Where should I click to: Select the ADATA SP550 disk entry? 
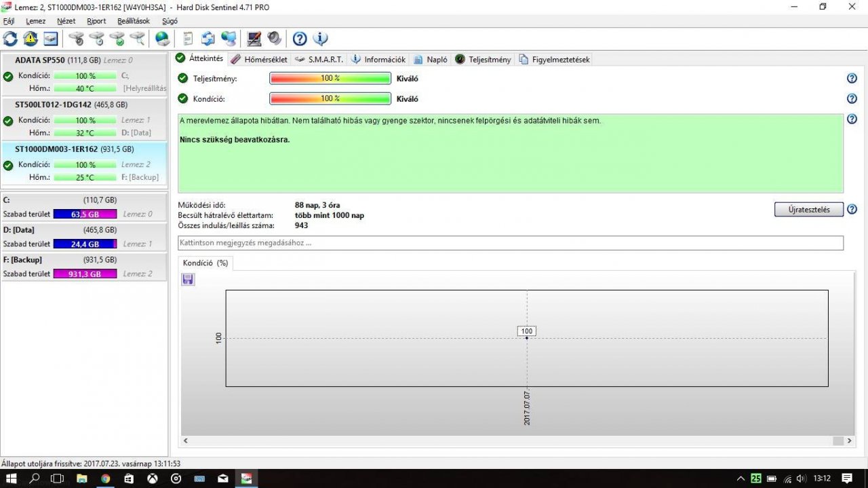pyautogui.click(x=84, y=74)
